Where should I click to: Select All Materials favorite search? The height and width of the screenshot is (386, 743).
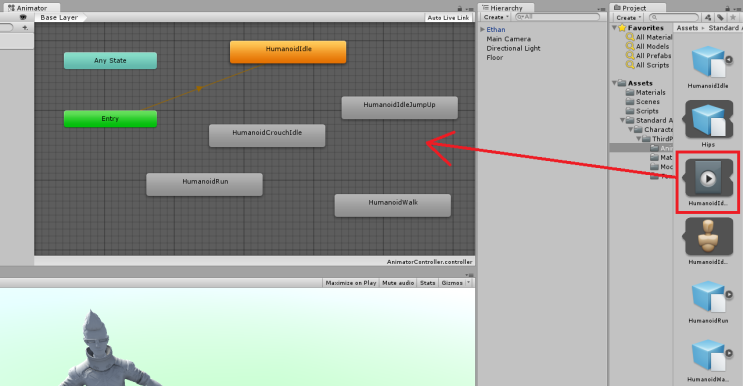(649, 37)
